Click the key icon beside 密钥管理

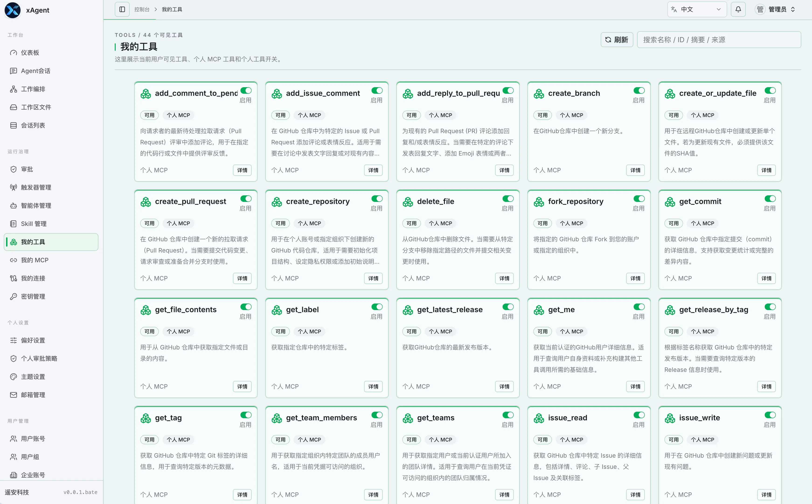pos(13,296)
